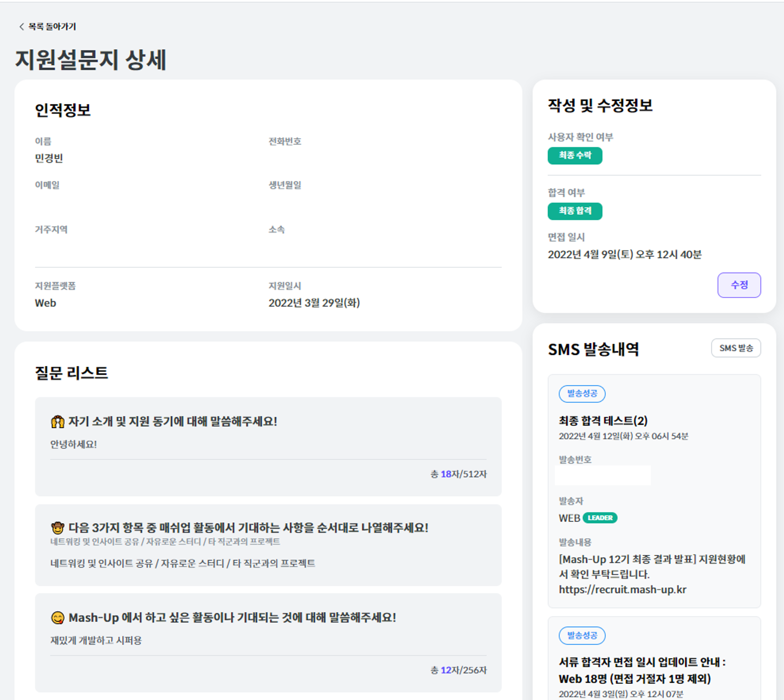Click the 수정 edit button

[x=739, y=285]
